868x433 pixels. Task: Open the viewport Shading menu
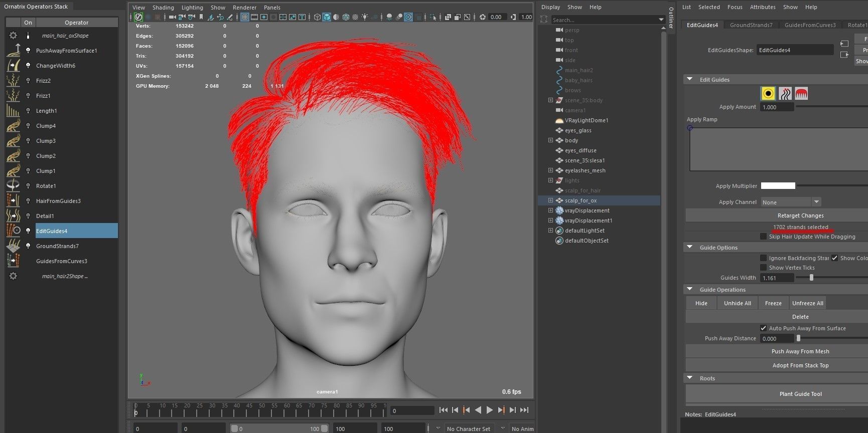pos(163,8)
